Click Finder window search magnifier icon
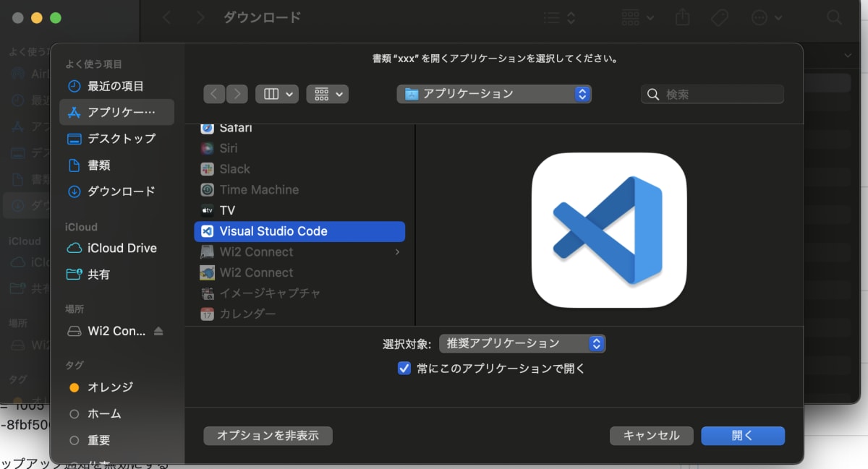Viewport: 868px width, 469px height. (835, 17)
